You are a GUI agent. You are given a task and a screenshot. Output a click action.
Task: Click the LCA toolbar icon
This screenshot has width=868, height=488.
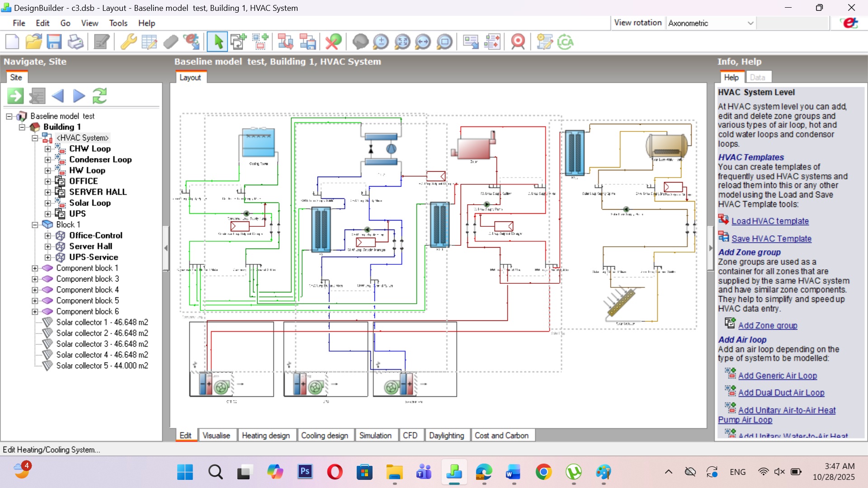point(565,42)
